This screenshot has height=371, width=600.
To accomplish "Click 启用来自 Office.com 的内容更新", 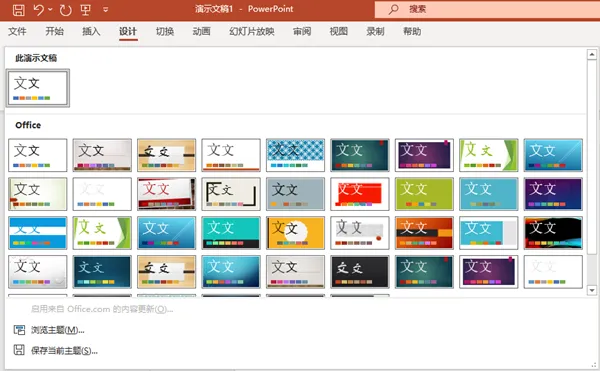I will click(102, 309).
